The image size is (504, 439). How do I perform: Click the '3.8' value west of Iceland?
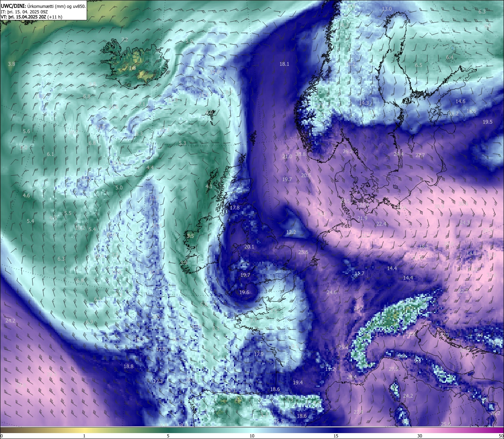(x=11, y=64)
